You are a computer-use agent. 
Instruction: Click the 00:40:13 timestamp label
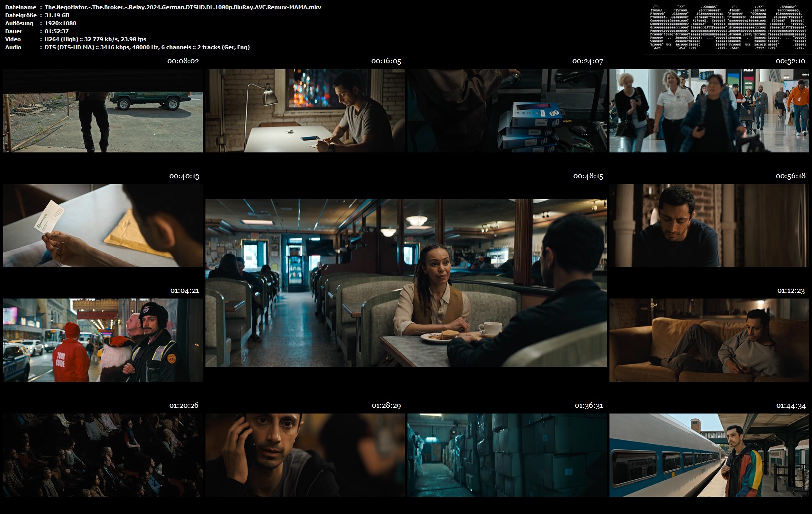(184, 176)
